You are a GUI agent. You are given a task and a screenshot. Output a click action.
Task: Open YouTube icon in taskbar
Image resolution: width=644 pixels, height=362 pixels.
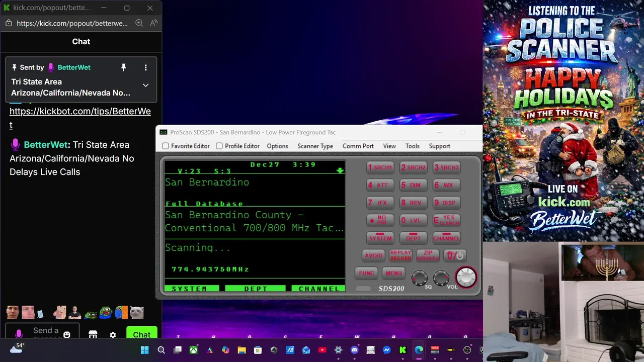322,350
